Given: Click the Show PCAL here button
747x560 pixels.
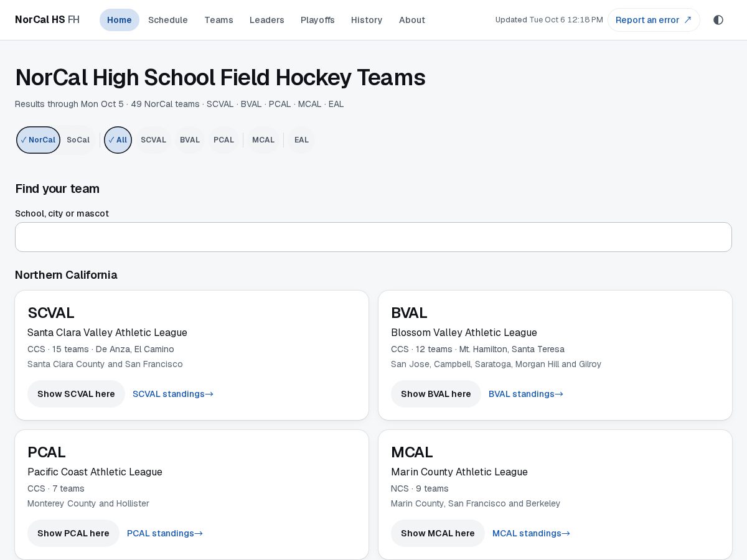Looking at the screenshot, I should (x=73, y=533).
